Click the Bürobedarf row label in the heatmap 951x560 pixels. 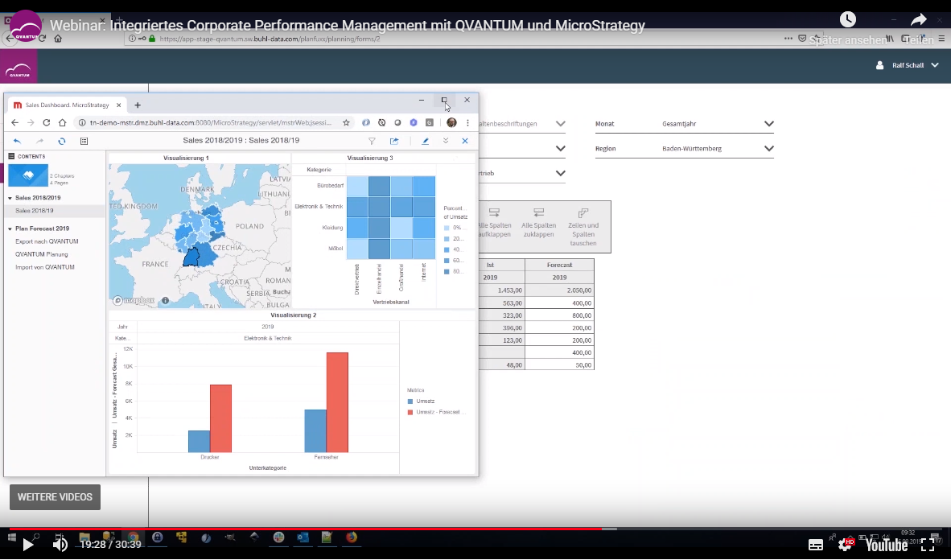coord(331,186)
